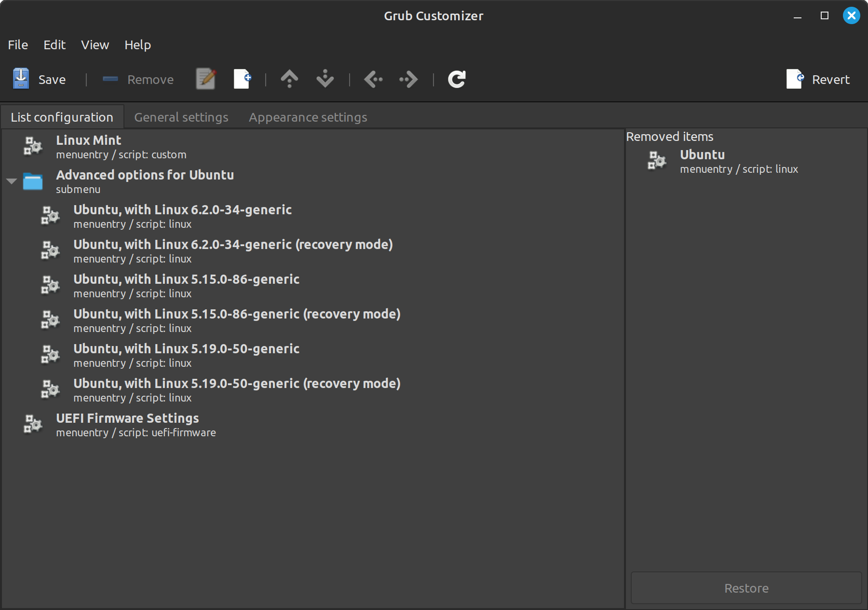The image size is (868, 610).
Task: Click the gear icon beside UEFI Firmware Settings
Action: tap(33, 424)
